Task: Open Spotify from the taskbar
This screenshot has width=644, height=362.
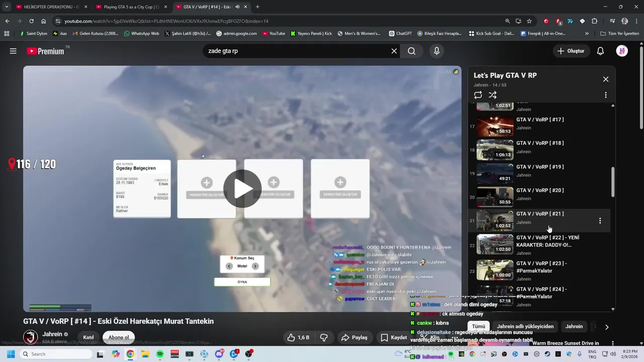Action: 160,354
